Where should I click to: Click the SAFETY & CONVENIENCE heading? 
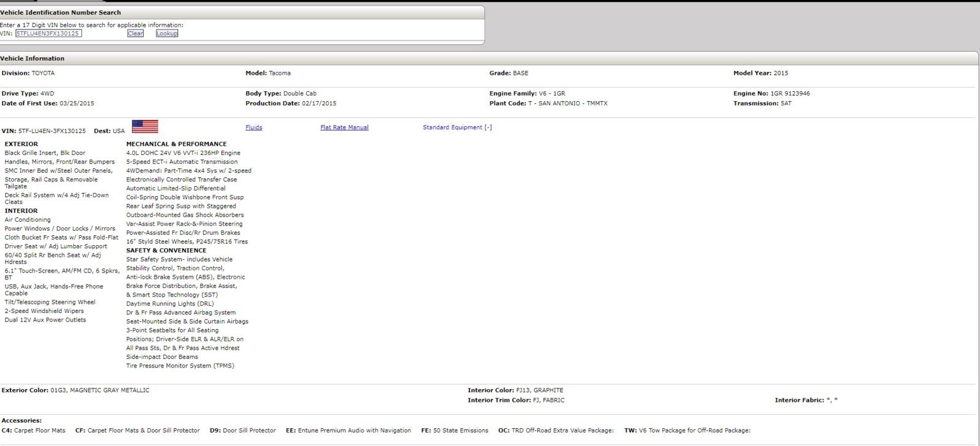[166, 251]
